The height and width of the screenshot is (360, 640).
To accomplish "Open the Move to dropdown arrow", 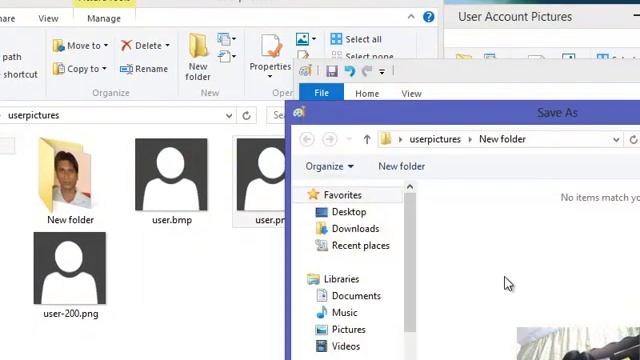I will pos(106,45).
